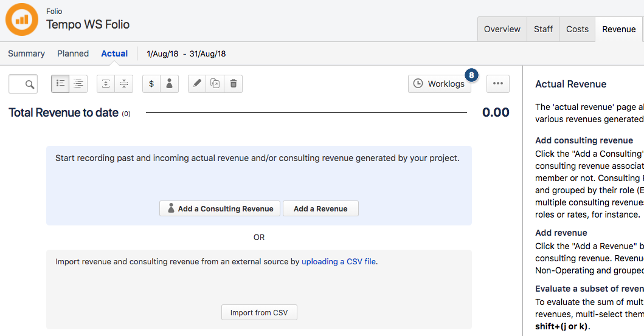Open the three-dots more options menu

pyautogui.click(x=498, y=84)
